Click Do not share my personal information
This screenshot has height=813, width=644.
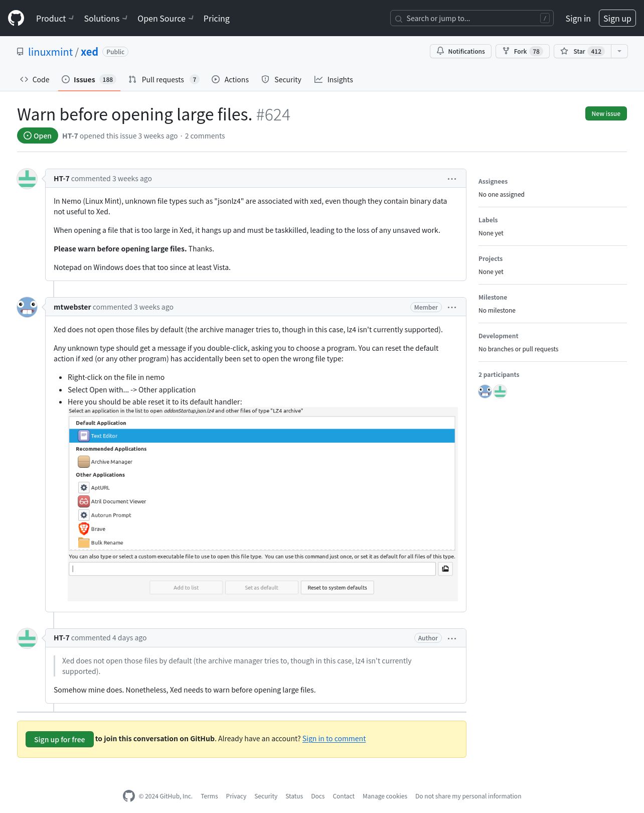pyautogui.click(x=468, y=796)
